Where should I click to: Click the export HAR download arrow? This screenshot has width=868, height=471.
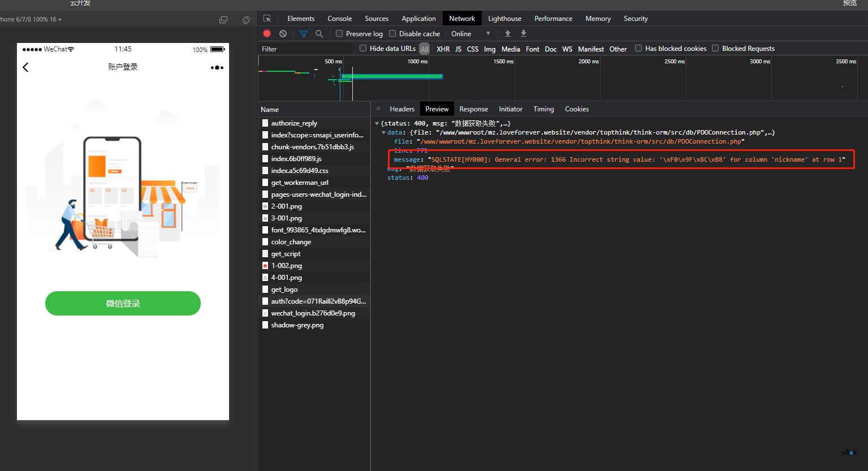[x=524, y=34]
